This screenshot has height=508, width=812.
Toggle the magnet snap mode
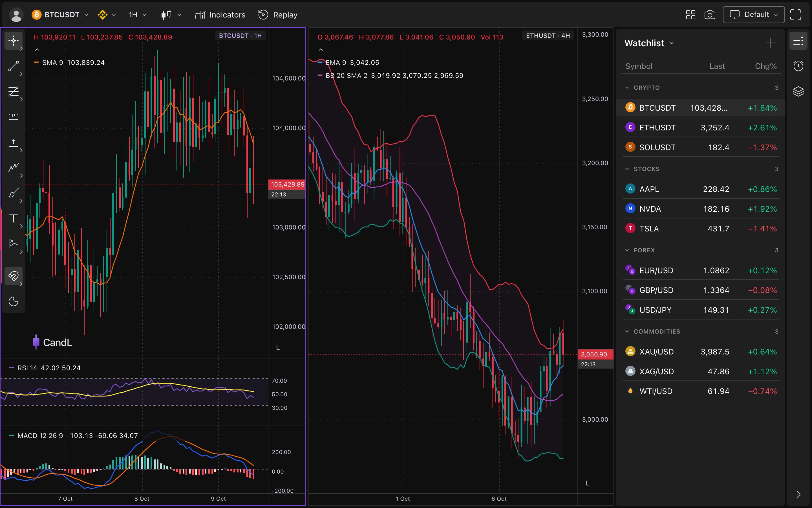pyautogui.click(x=14, y=276)
